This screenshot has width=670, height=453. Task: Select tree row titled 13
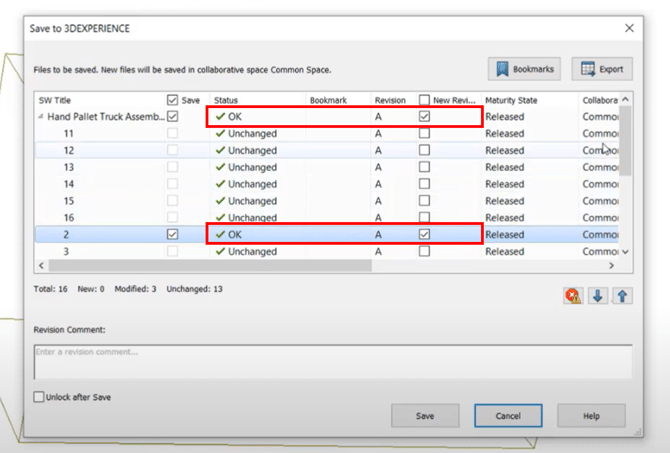point(69,167)
